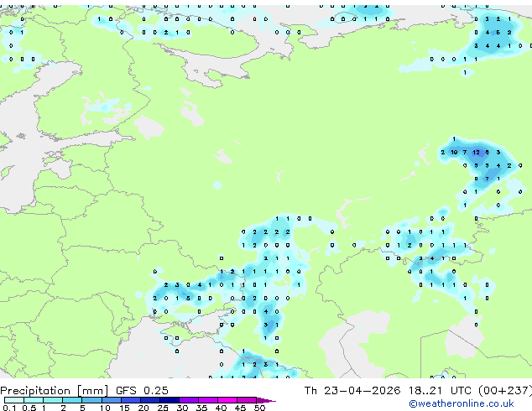Image resolution: width=532 pixels, height=411 pixels.
Task: Click the 10–15 mm legend color box
Action: (x=112, y=400)
